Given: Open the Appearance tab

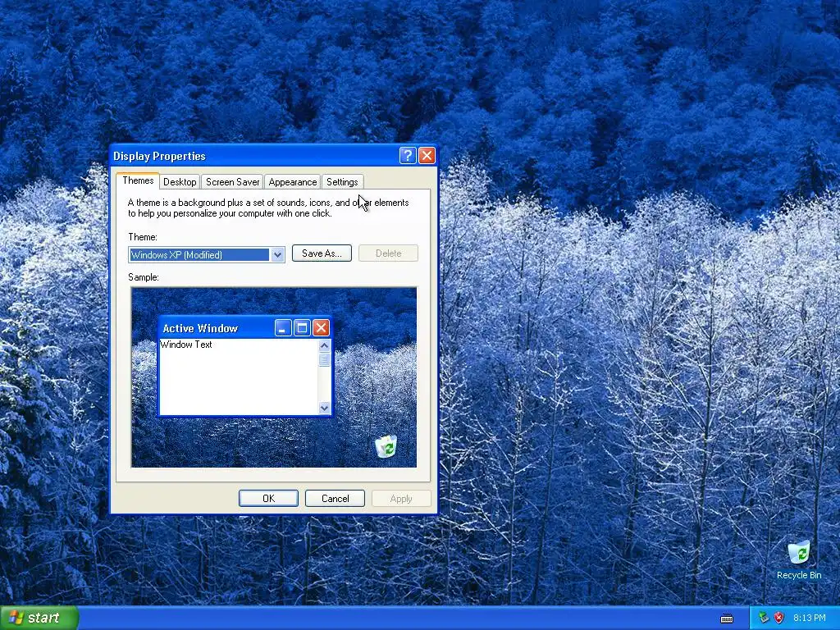Looking at the screenshot, I should (x=293, y=181).
